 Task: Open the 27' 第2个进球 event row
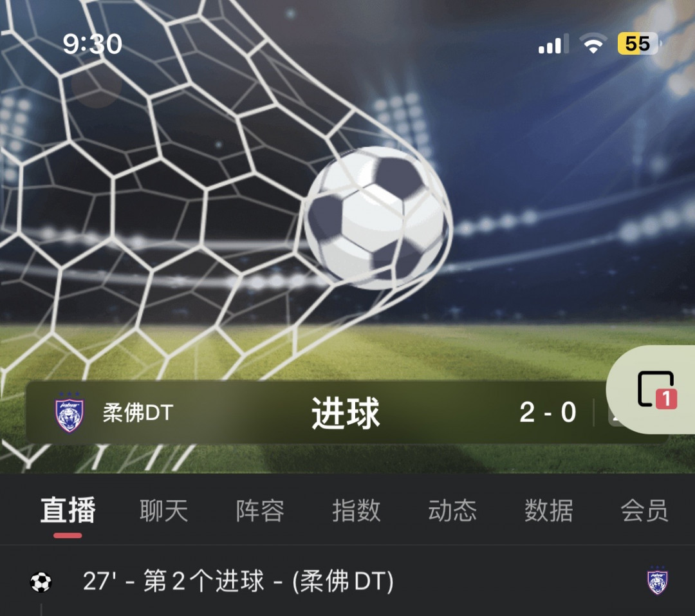[x=347, y=581]
